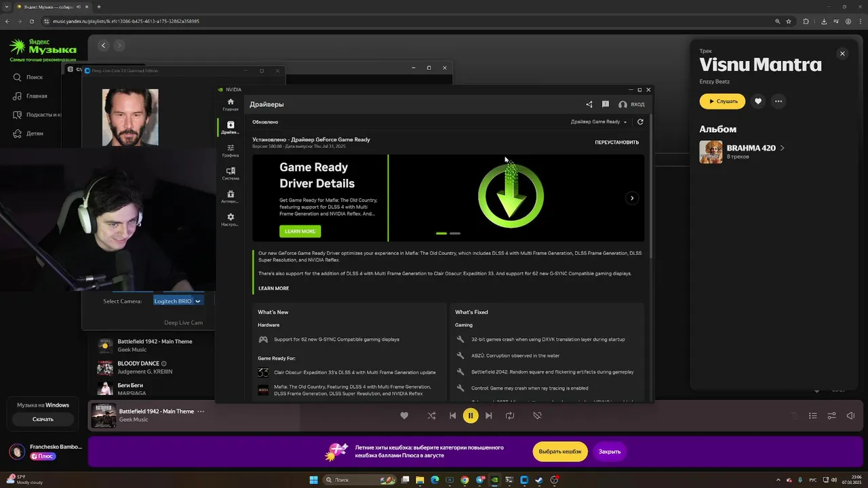The width and height of the screenshot is (868, 488).
Task: Close the Visnu Mantra track panel
Action: coord(842,54)
